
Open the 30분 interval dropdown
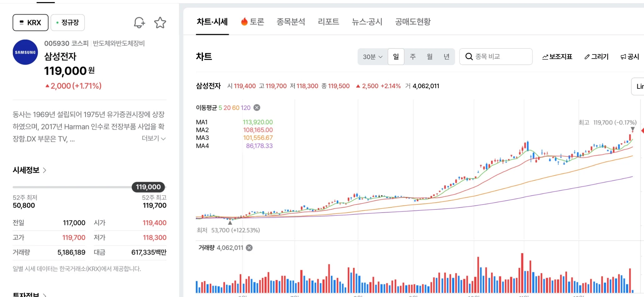(x=372, y=57)
